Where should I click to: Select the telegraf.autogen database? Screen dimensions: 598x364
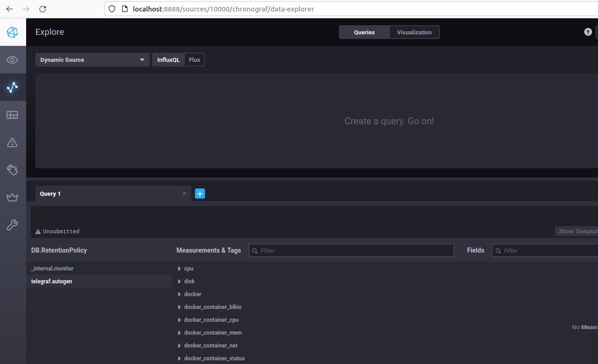click(51, 281)
